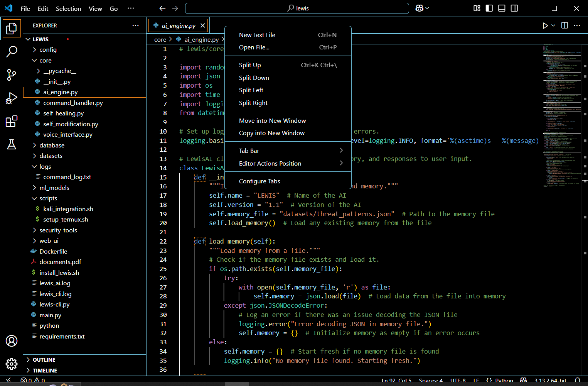Click the minimap code overview
588x386 pixels.
(561, 116)
